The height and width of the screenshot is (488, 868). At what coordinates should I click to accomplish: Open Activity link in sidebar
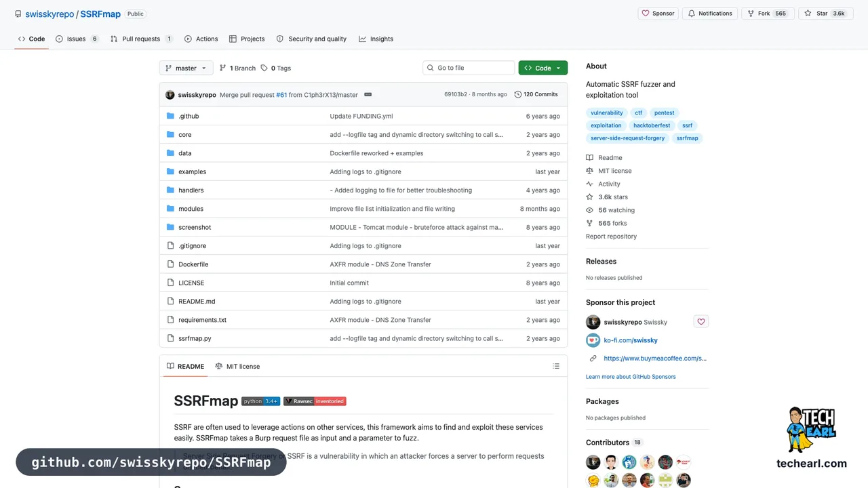(x=604, y=184)
